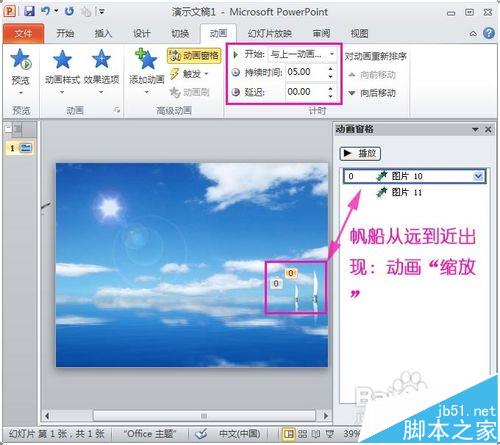Expand the Add Animation dropdown arrow

coord(146,92)
